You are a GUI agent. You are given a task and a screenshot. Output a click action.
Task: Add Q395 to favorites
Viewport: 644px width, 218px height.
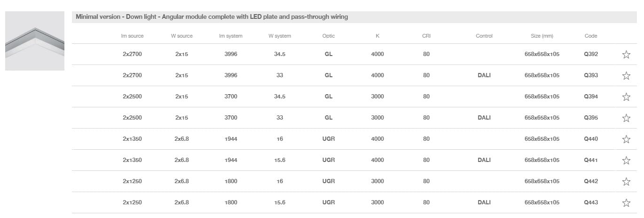click(626, 118)
